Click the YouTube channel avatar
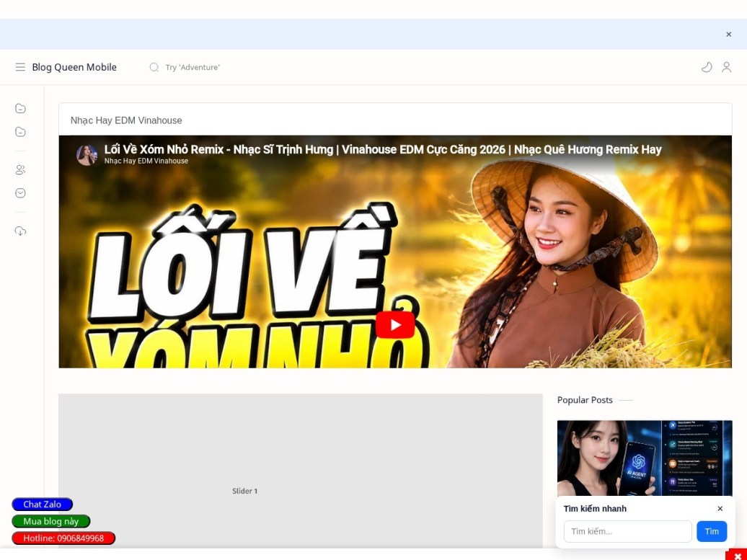The width and height of the screenshot is (747, 560). (87, 155)
